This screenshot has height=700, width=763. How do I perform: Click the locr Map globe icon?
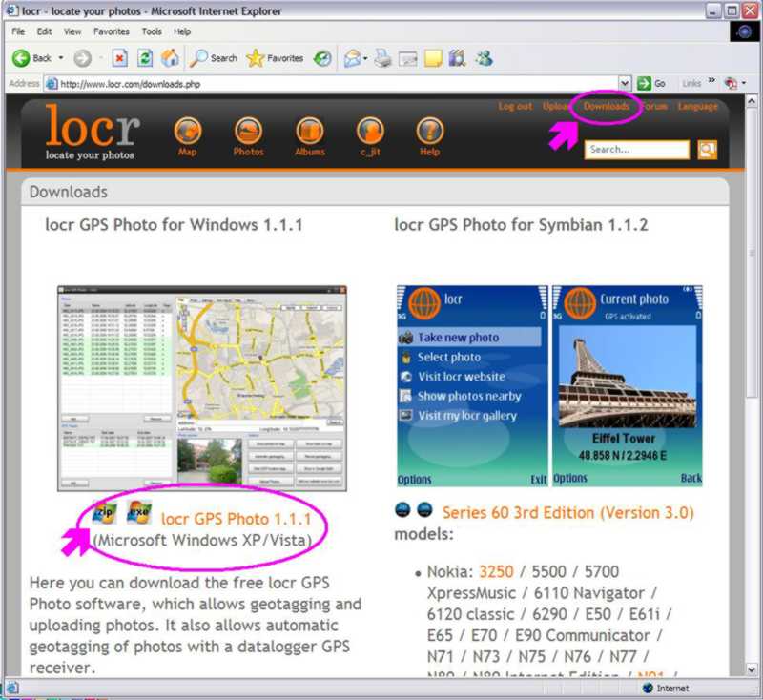[x=188, y=131]
